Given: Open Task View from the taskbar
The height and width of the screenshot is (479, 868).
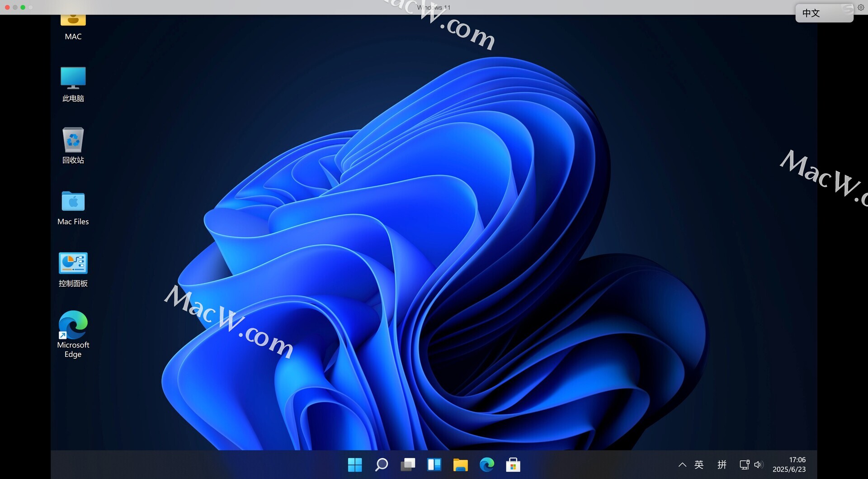Looking at the screenshot, I should (408, 465).
